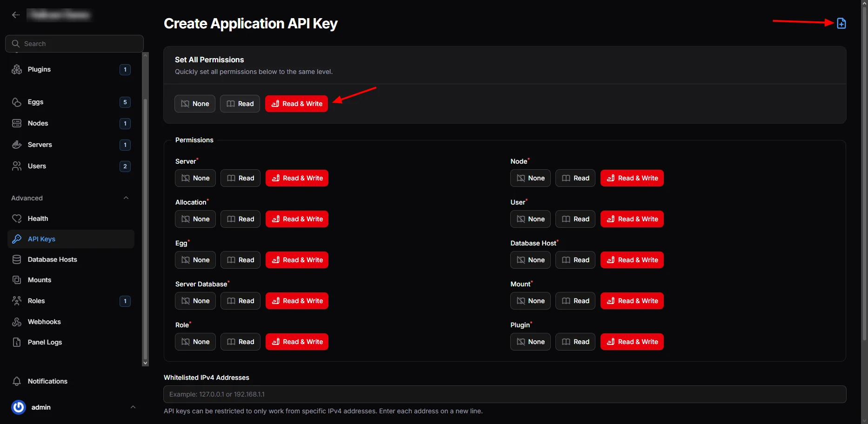Open the Servers page

tap(71, 145)
